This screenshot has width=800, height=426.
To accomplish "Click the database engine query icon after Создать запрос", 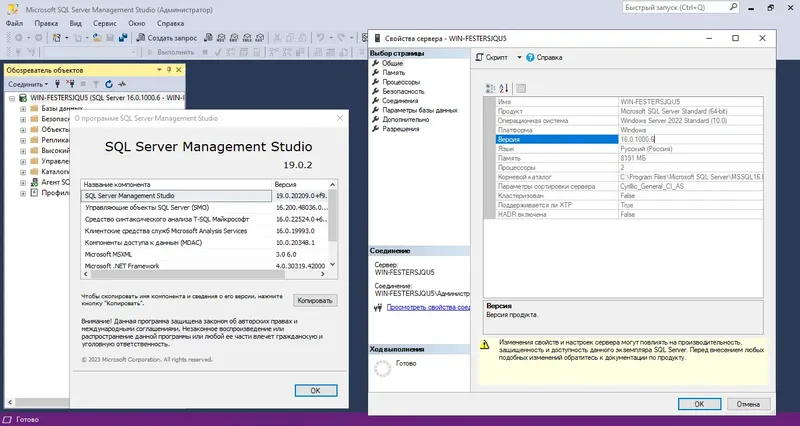I will tap(208, 38).
